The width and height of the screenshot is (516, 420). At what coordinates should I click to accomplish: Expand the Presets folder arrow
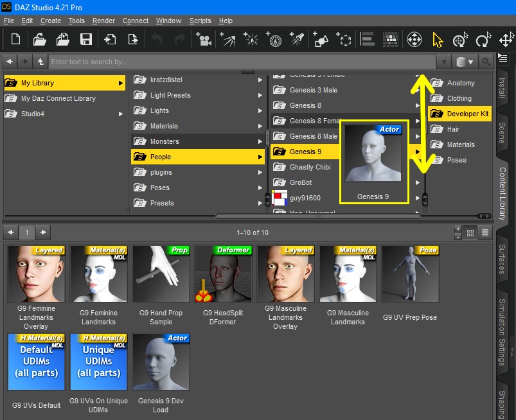tap(260, 204)
